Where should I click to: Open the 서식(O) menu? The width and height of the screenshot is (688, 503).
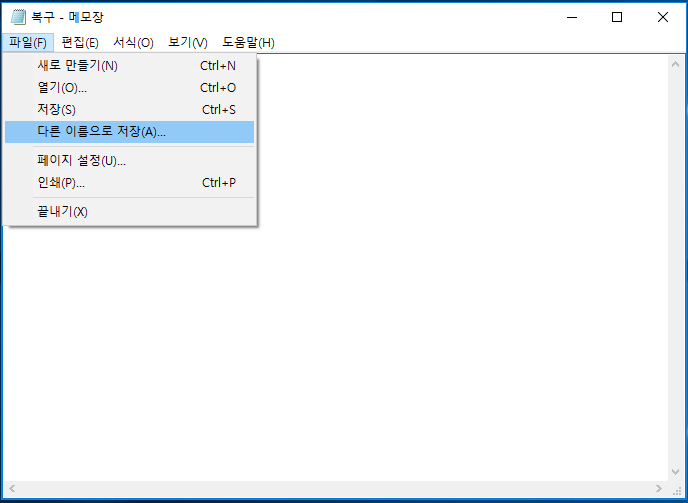[133, 43]
